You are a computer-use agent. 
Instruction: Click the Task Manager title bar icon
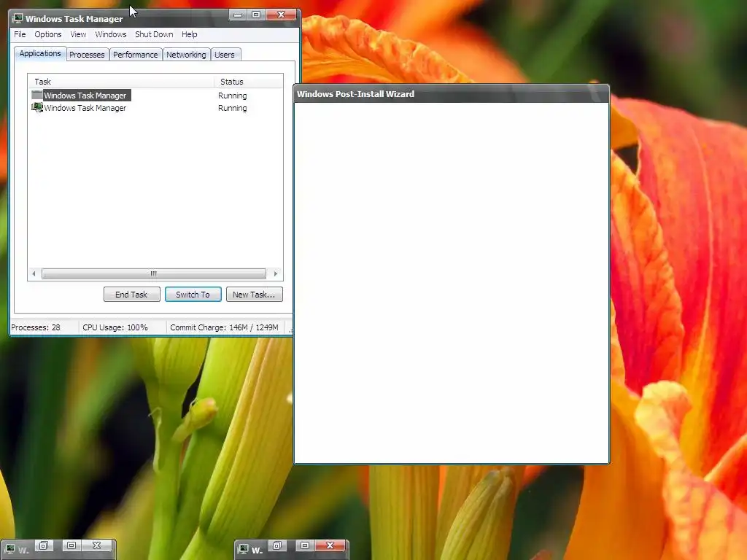18,18
